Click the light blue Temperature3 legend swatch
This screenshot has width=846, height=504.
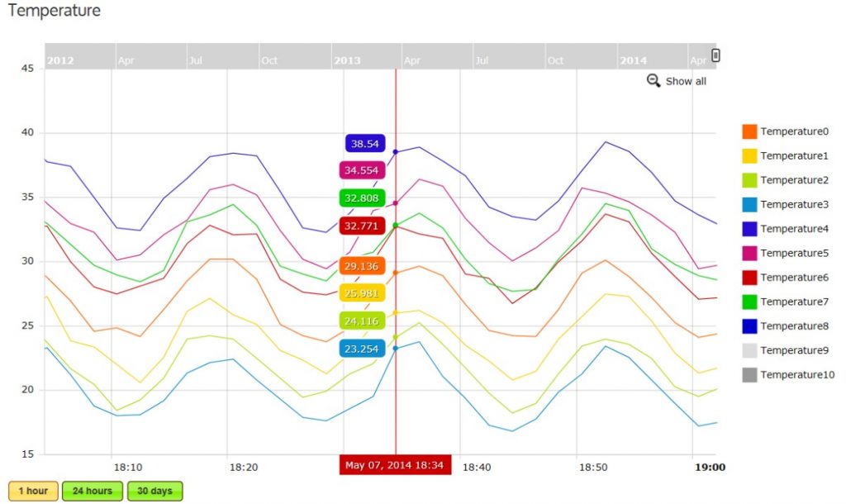click(749, 205)
